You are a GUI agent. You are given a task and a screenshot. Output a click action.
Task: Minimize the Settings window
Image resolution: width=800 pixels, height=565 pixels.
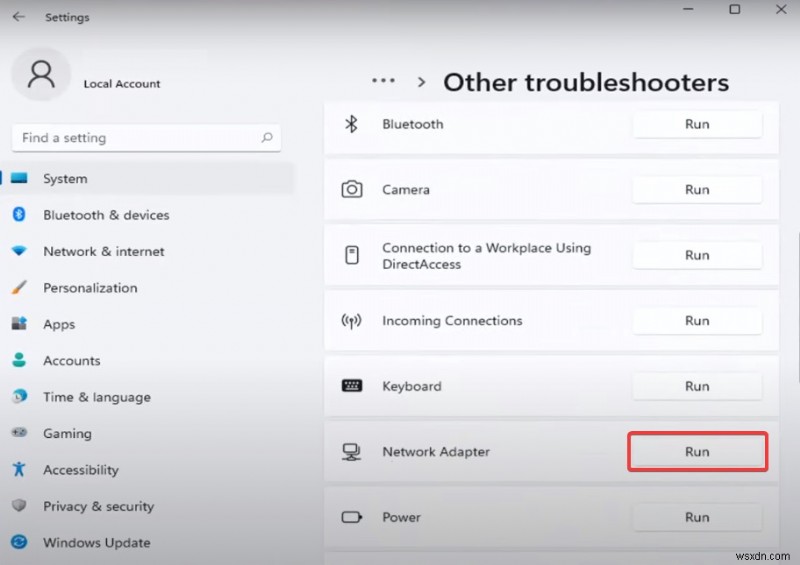688,9
